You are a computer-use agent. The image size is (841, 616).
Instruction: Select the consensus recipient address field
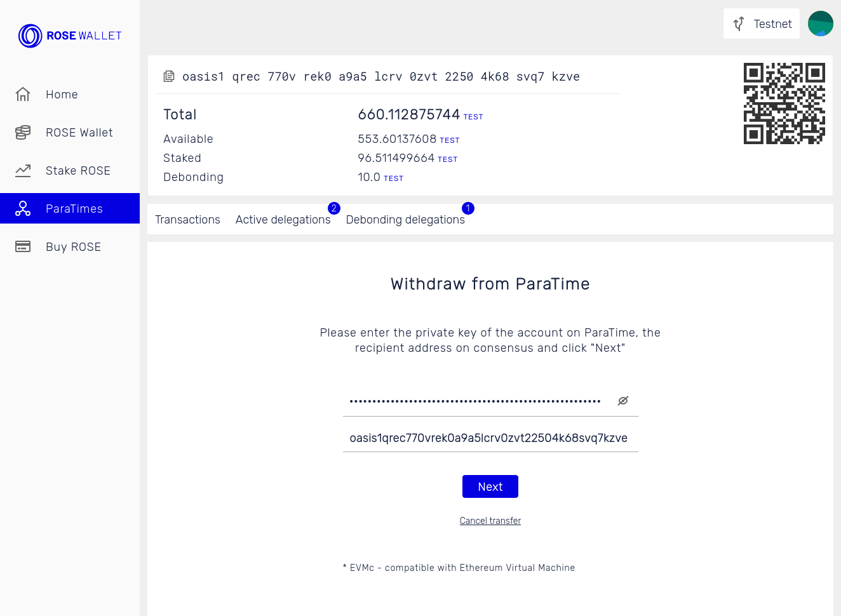(490, 438)
